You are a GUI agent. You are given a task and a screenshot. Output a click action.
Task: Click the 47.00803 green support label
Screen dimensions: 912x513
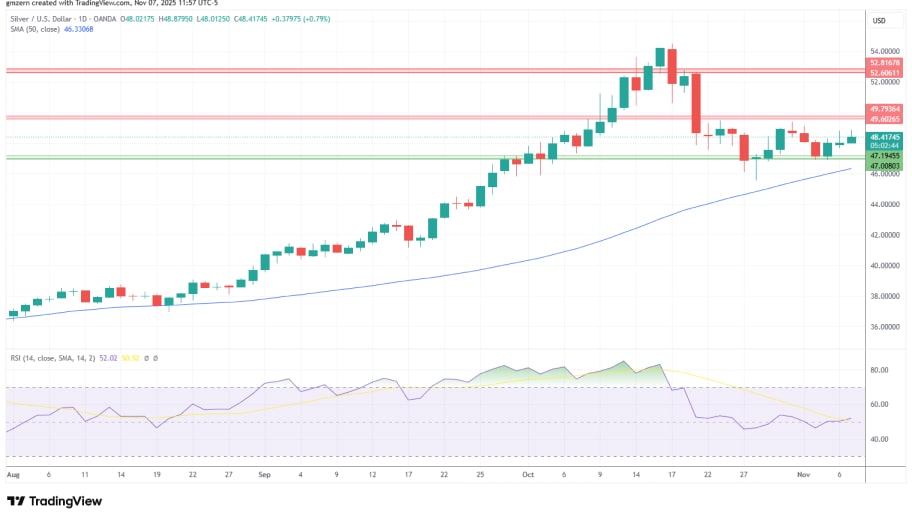(x=885, y=165)
